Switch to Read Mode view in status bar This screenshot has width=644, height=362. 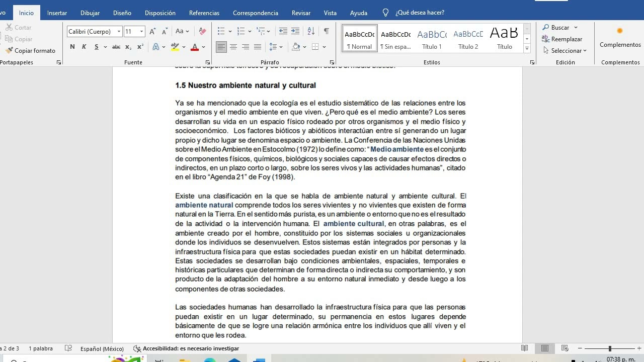(524, 348)
